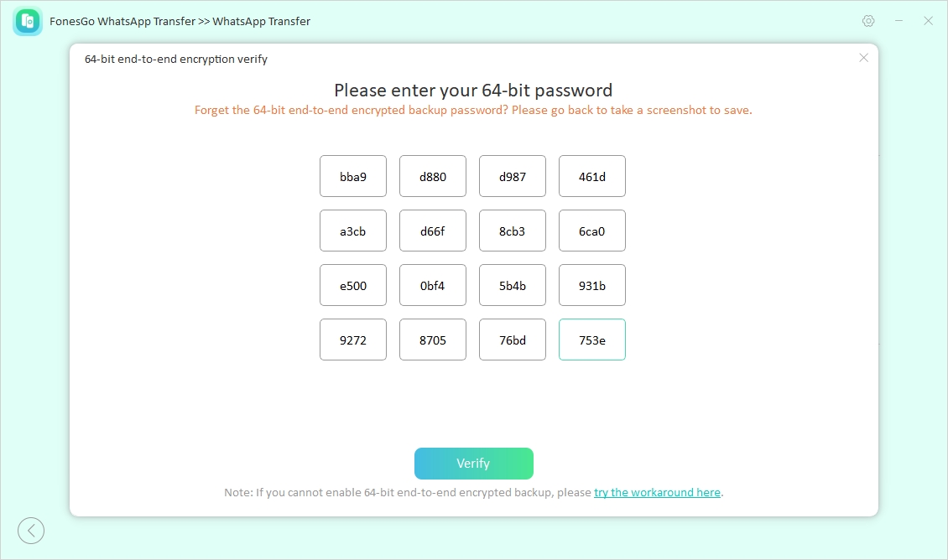Click the 6ca0 password box

click(x=592, y=231)
